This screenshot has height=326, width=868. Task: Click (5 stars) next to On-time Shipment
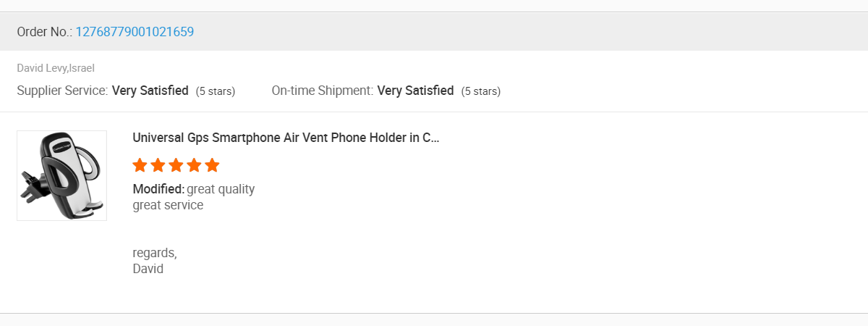(481, 91)
